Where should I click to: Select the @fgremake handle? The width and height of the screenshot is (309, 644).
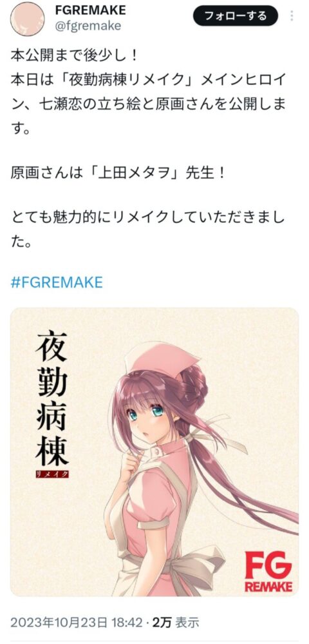[x=88, y=26]
